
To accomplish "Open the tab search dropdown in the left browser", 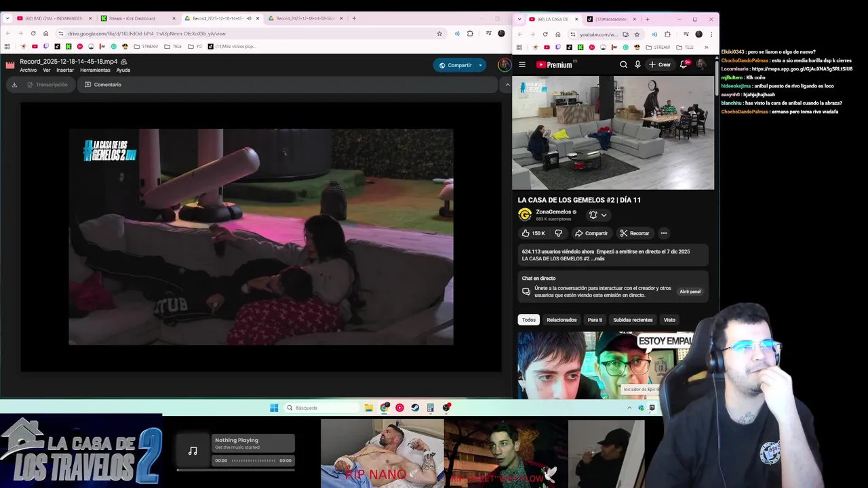I will (7, 18).
